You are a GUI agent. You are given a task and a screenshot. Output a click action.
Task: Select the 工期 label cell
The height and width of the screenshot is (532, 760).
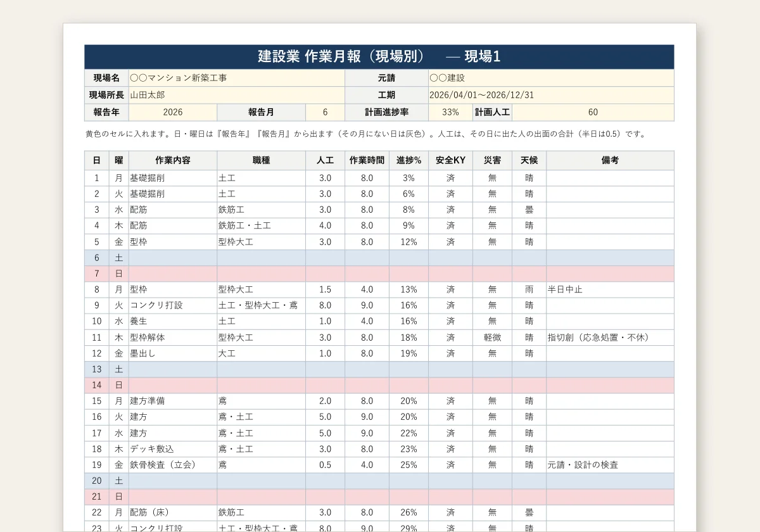click(x=386, y=95)
